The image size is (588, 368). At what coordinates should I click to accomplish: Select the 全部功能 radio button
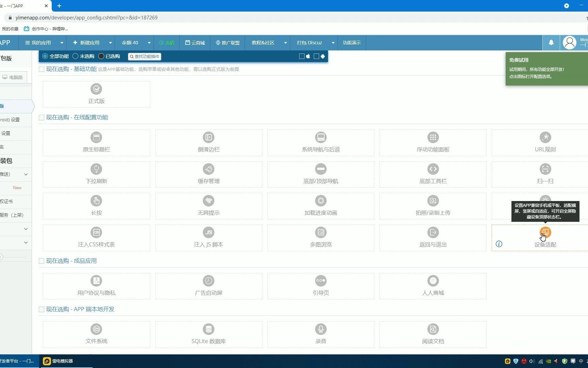click(45, 56)
